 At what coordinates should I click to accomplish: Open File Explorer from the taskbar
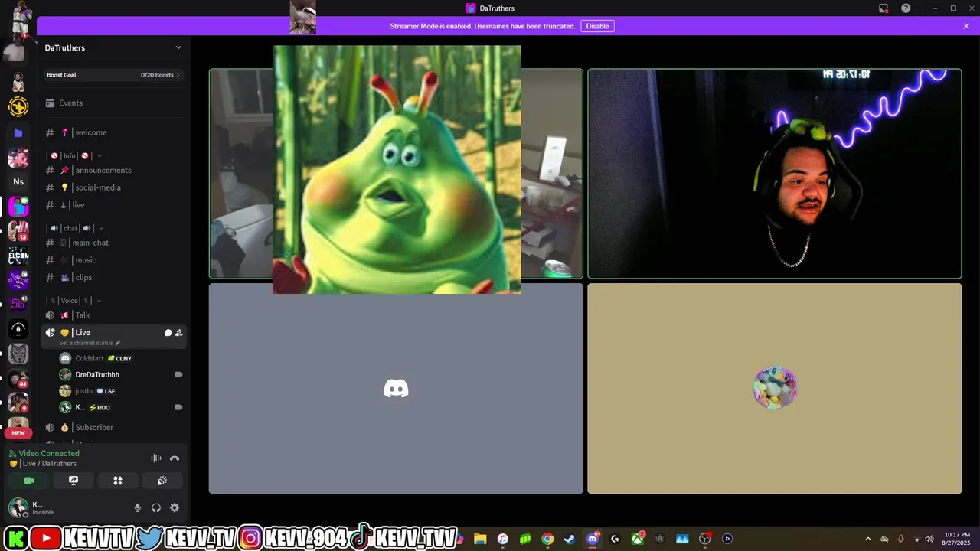coord(480,539)
